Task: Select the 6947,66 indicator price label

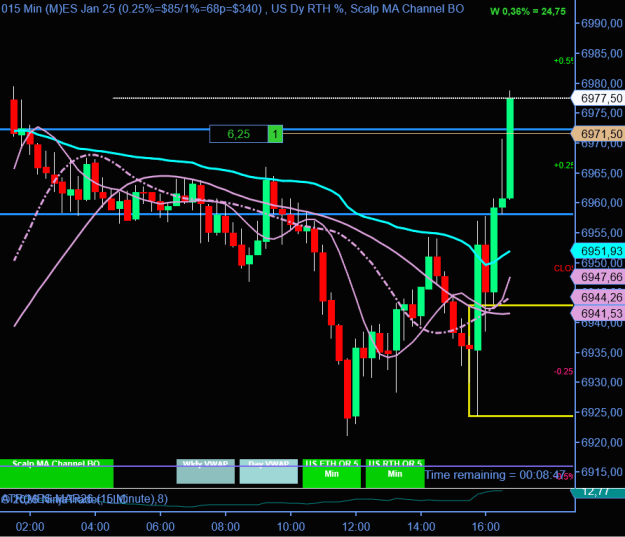Action: pos(598,277)
